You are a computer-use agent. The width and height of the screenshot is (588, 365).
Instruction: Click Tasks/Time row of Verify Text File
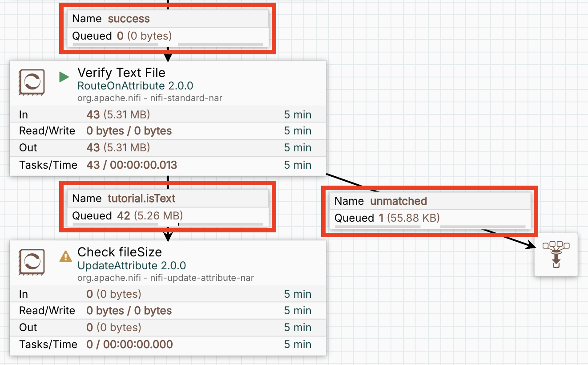coord(168,165)
